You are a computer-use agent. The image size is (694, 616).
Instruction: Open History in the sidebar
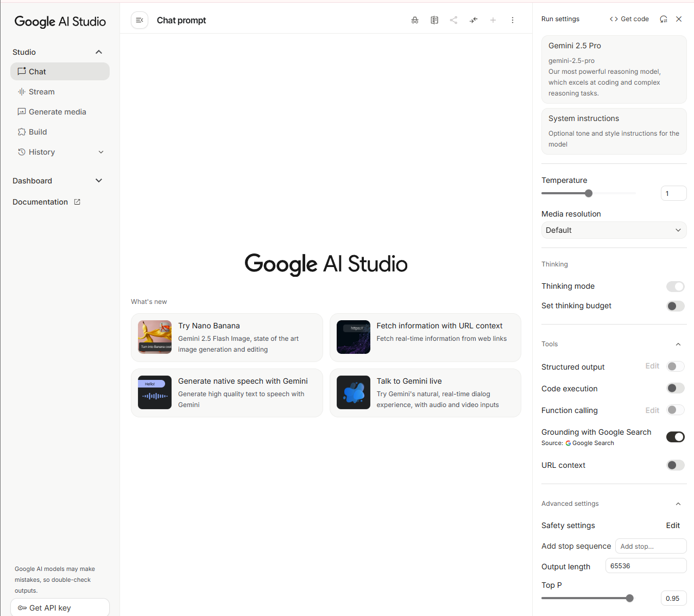[60, 152]
